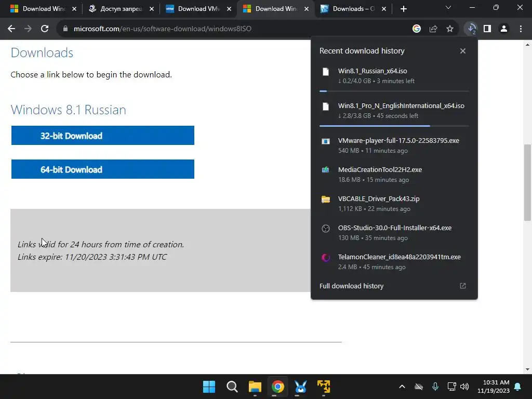Viewport: 532px width, 399px height.
Task: Close the Download VMware tab
Action: tap(229, 9)
